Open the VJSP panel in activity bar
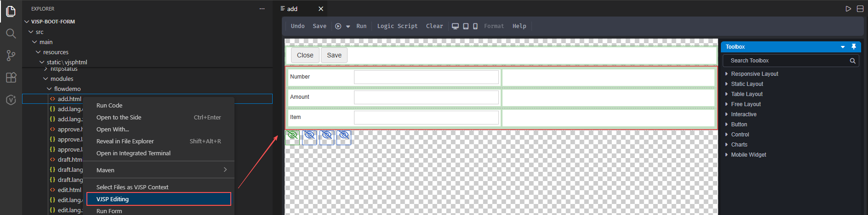This screenshot has height=215, width=868. coord(11,100)
